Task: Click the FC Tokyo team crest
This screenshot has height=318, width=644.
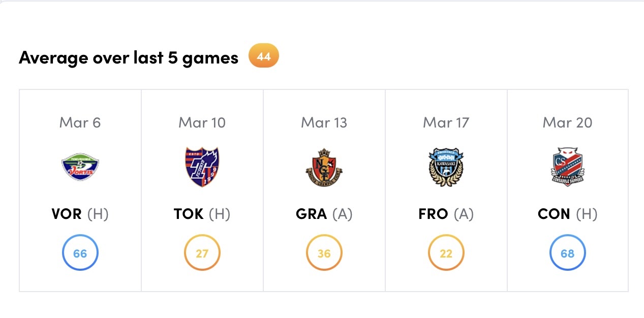Action: click(202, 167)
